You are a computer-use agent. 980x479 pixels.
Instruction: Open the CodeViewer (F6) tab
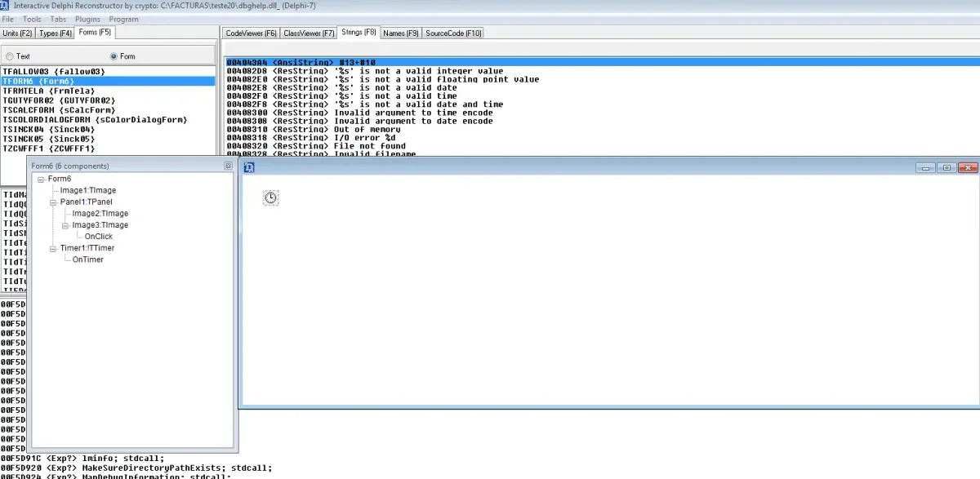252,33
